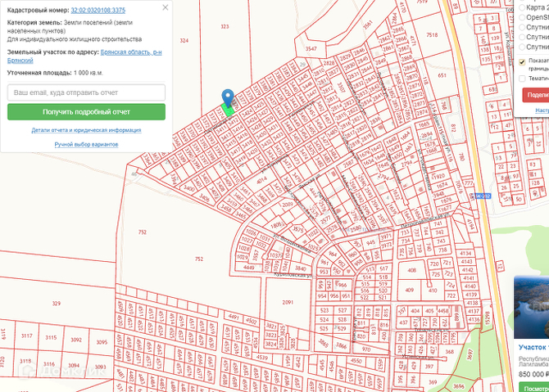Click parcel 4449 on the map
The width and height of the screenshot is (549, 392).
point(248,268)
